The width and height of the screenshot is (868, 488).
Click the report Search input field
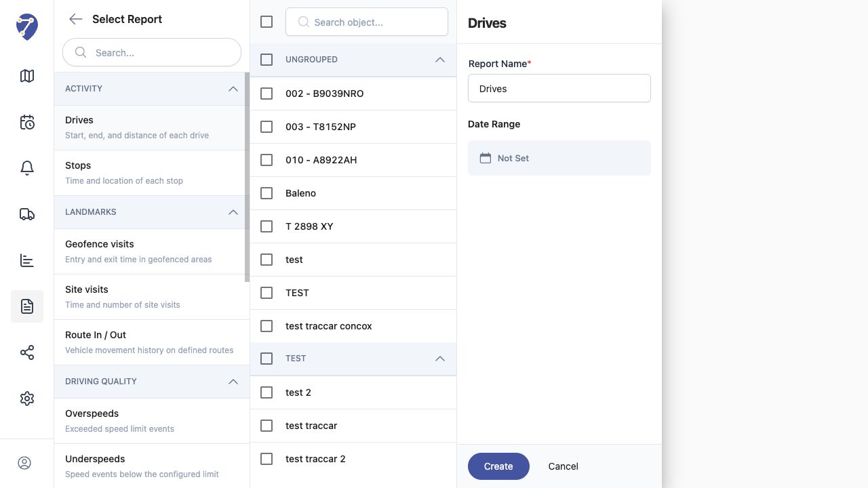click(152, 52)
